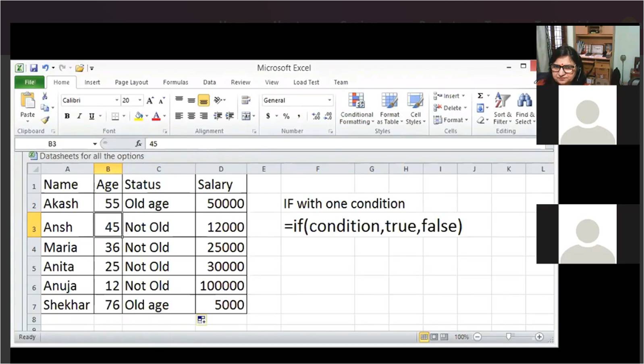The height and width of the screenshot is (364, 644).
Task: Open Sort & Filter options
Action: click(x=503, y=109)
